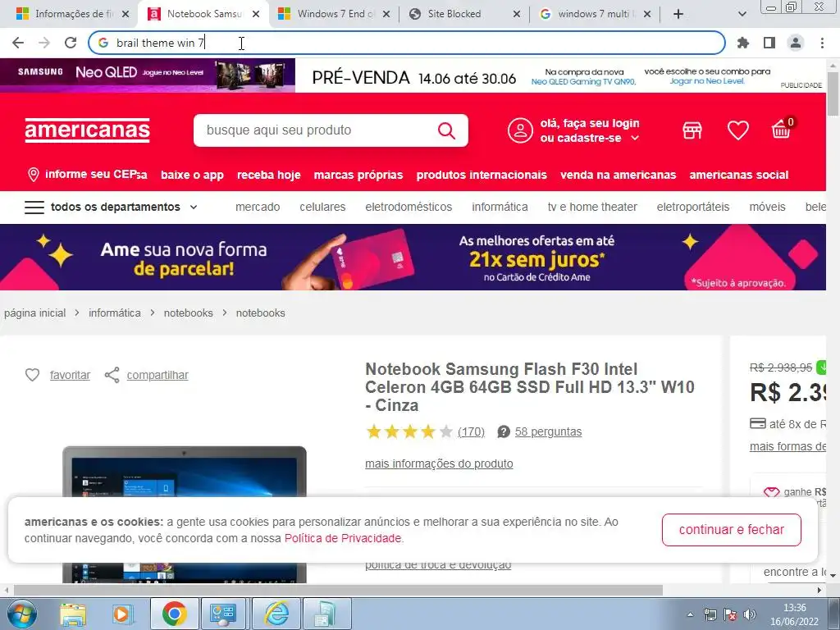
Task: Click hamburger menu icon for departments
Action: (34, 208)
